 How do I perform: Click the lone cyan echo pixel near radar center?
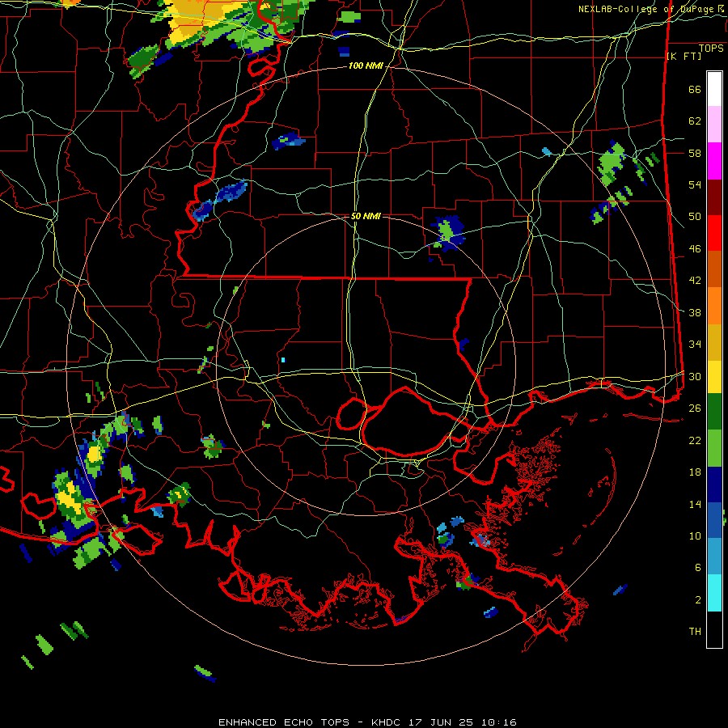pos(283,360)
